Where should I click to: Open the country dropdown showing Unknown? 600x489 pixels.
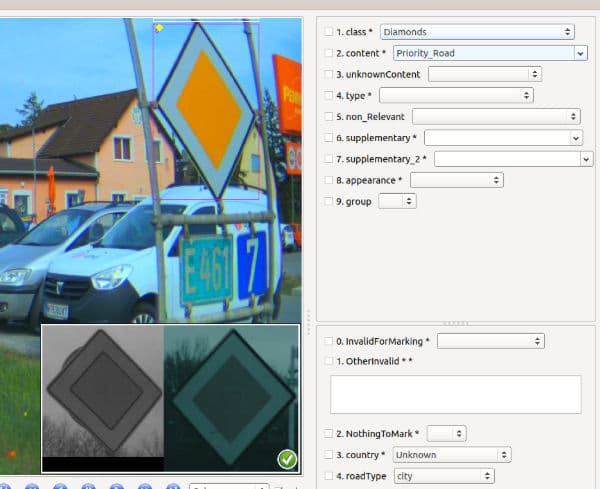[452, 455]
